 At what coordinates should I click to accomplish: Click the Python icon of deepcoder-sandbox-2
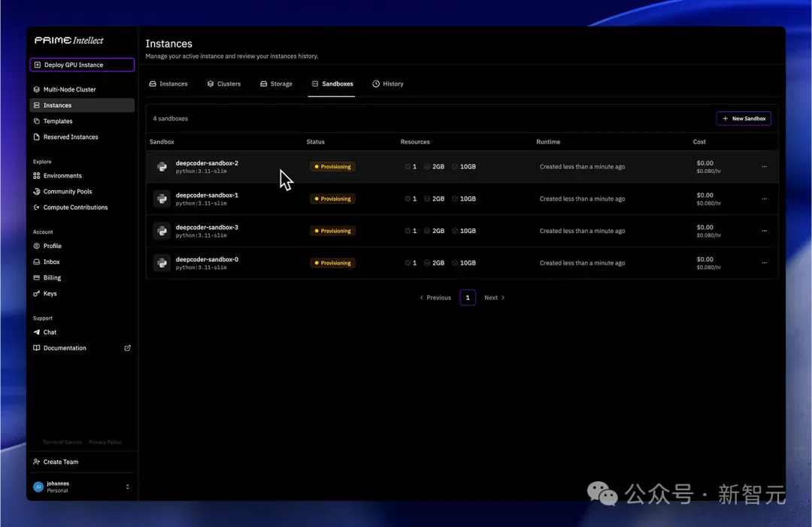click(162, 167)
